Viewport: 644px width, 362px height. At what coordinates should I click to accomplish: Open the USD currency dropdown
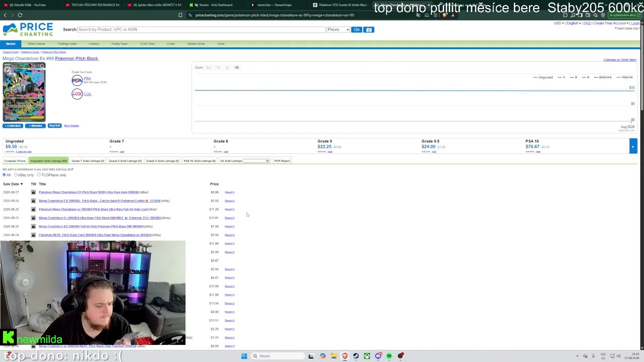coord(558,23)
